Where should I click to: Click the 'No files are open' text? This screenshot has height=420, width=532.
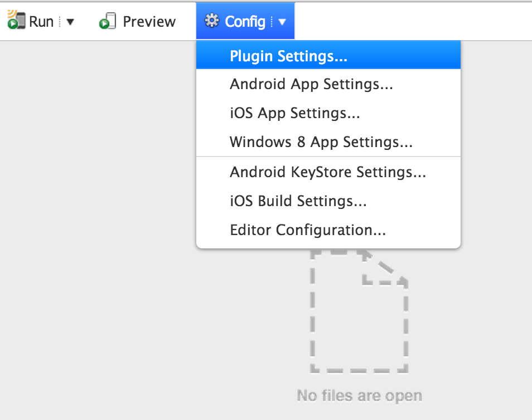tap(359, 395)
